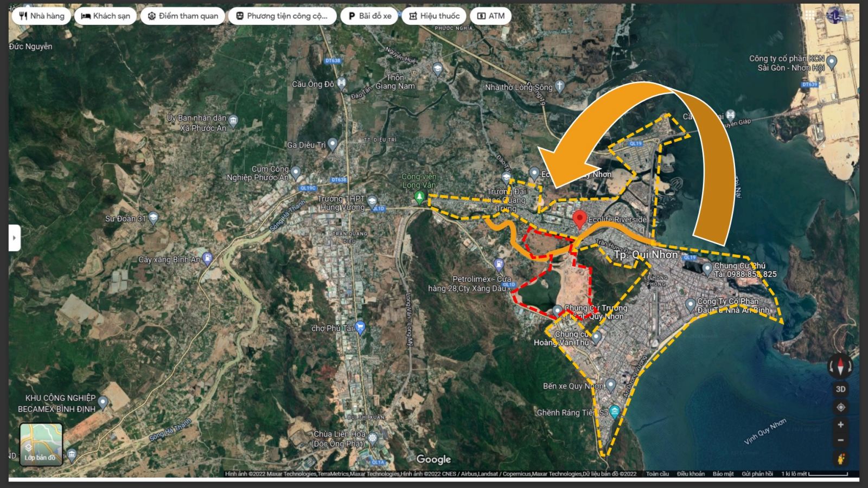The height and width of the screenshot is (488, 868).
Task: Open the Điều khoản footer link
Action: click(x=691, y=474)
